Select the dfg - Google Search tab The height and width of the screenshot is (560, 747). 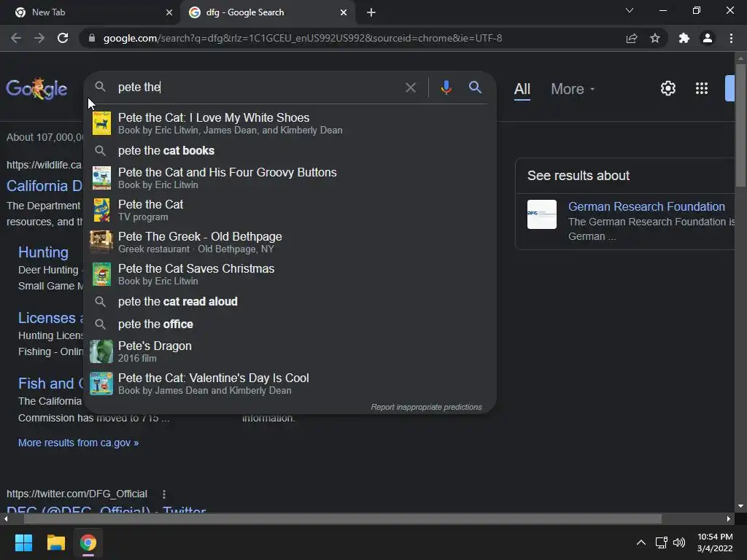click(x=267, y=12)
